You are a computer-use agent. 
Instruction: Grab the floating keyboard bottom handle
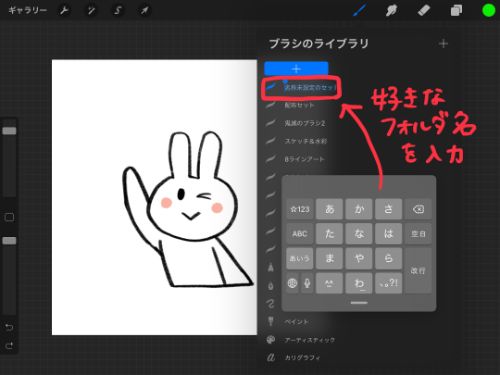(359, 303)
